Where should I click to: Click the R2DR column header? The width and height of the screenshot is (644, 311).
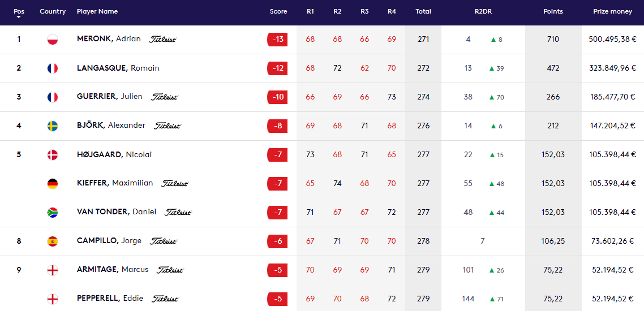(x=483, y=11)
